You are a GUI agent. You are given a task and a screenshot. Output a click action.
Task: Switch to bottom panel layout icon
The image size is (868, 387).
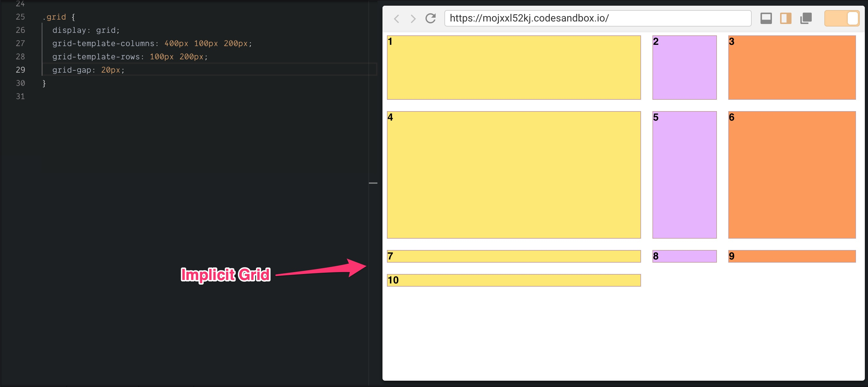pos(766,18)
